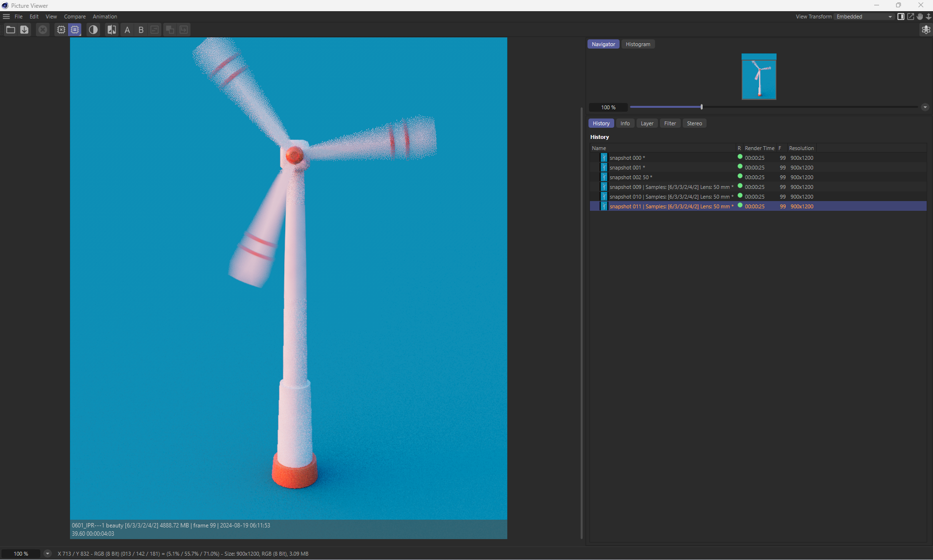Open the Layer tab
This screenshot has width=933, height=560.
(x=647, y=123)
